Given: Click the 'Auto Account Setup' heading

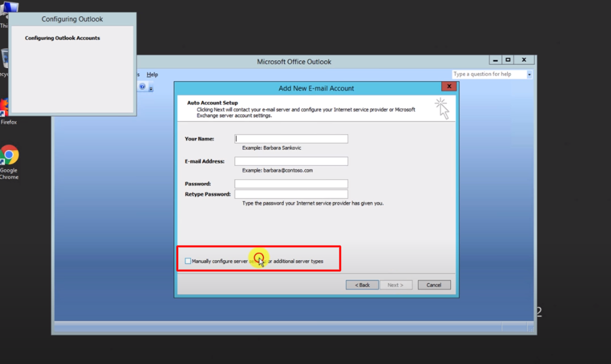Looking at the screenshot, I should 213,103.
